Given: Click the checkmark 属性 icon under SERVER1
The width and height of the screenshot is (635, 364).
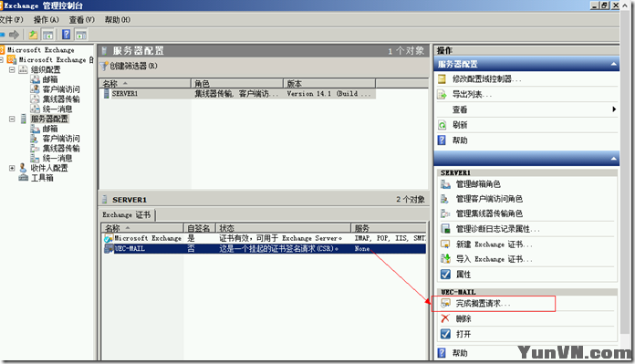Looking at the screenshot, I should tap(445, 275).
